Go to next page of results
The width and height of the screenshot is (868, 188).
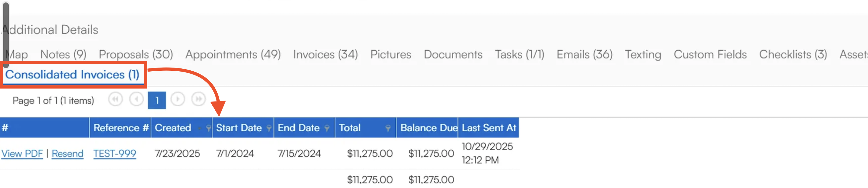pos(178,99)
